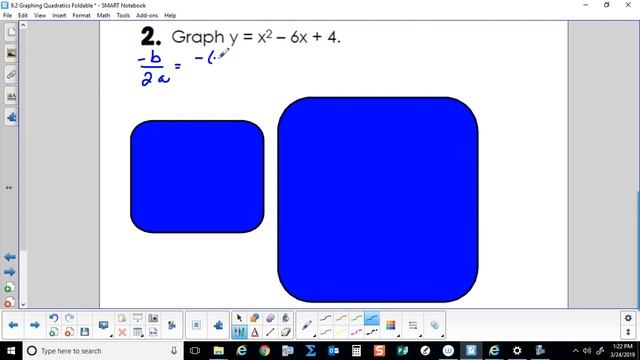
Task: Toggle the Pens tool button
Action: tap(239, 332)
